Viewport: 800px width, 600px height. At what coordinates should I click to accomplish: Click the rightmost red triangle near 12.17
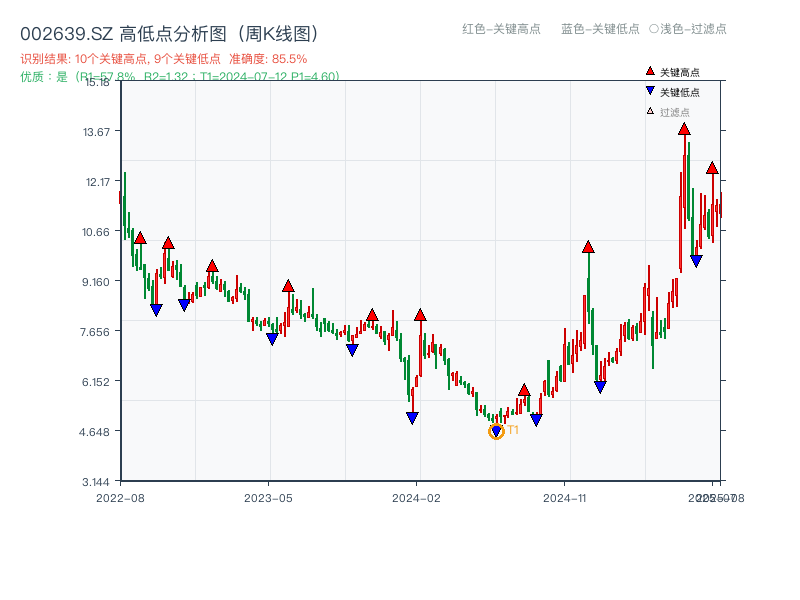(714, 167)
